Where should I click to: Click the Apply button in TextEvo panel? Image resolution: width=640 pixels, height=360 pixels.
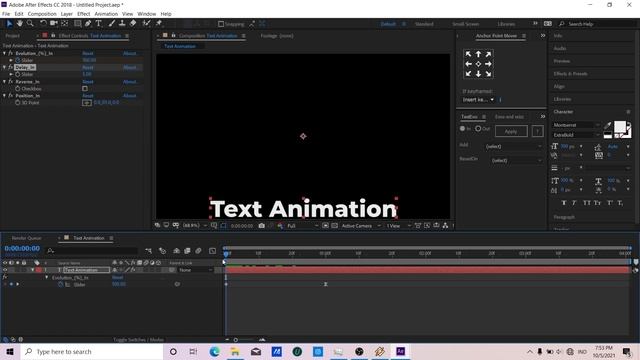click(511, 131)
